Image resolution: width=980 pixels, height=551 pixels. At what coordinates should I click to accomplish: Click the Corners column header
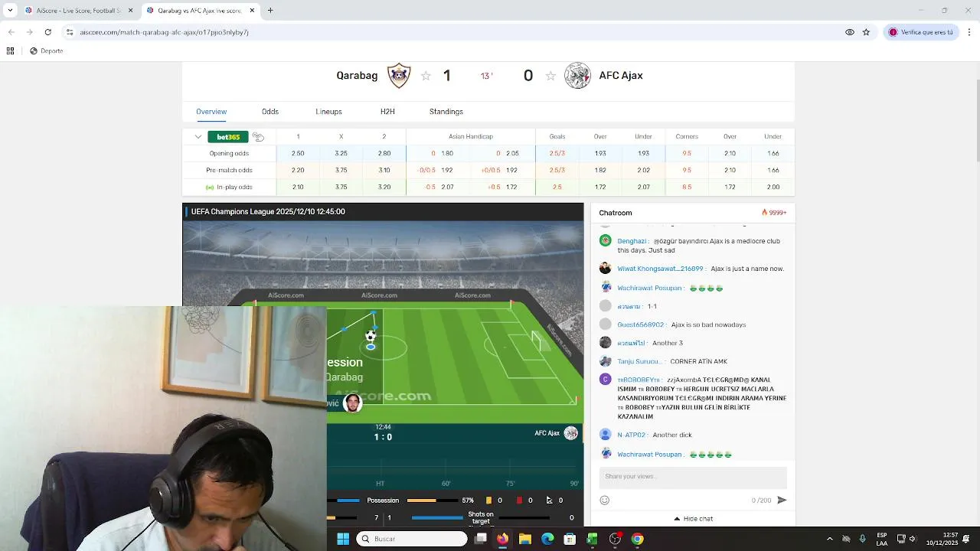pos(687,136)
